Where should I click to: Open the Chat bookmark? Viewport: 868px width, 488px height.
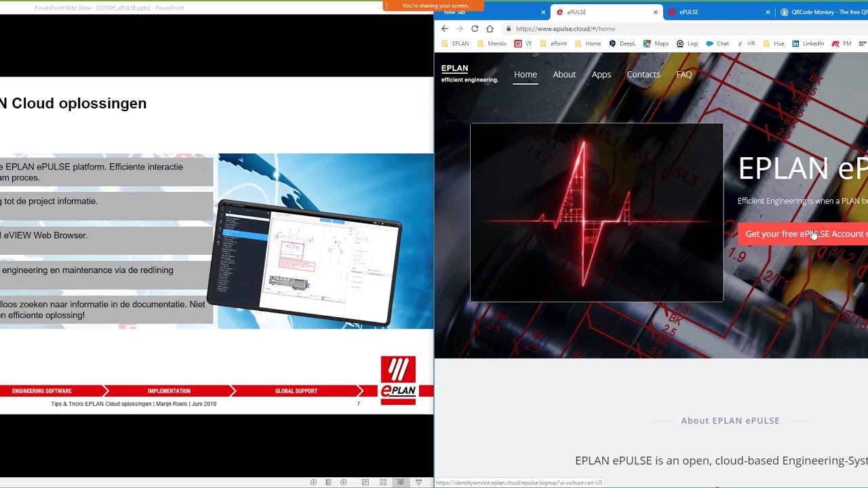(717, 43)
